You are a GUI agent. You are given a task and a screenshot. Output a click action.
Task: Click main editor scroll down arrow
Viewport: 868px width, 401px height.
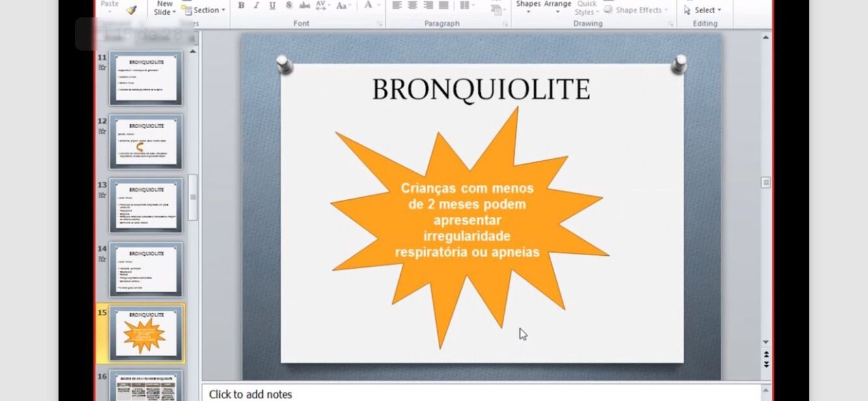(766, 342)
